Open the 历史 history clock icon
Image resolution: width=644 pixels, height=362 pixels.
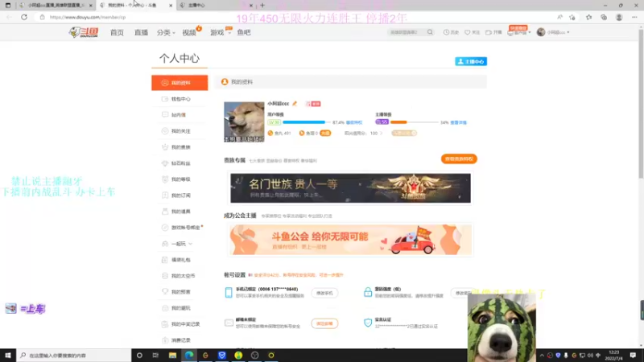(451, 32)
